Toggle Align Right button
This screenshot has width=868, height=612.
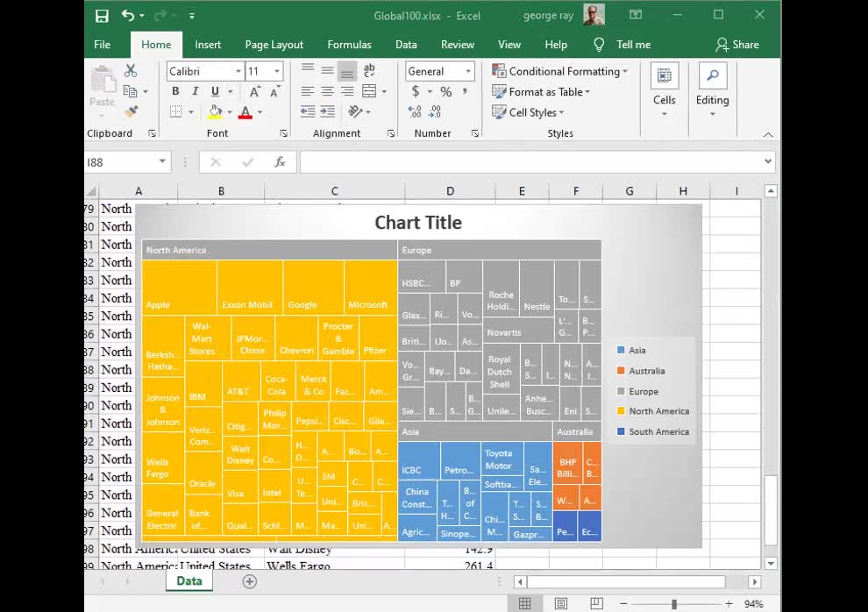coord(348,91)
